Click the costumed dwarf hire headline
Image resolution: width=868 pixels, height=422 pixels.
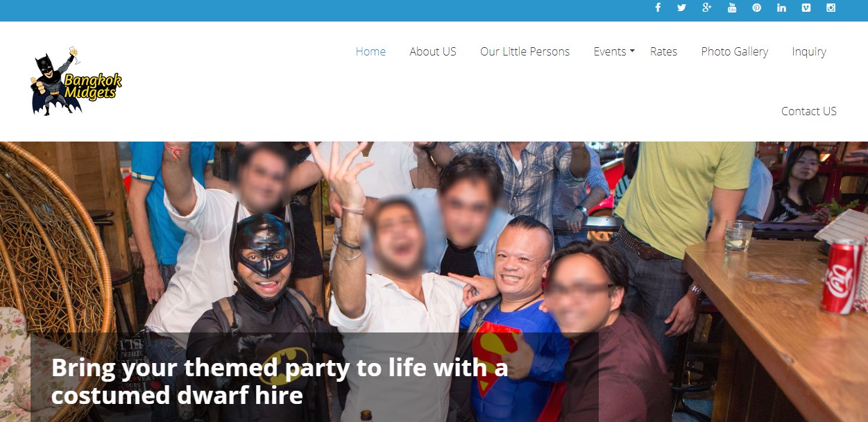280,381
